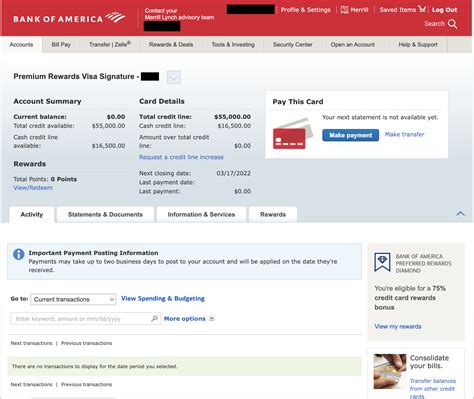Click the lower Next transactions link
The width and height of the screenshot is (474, 399).
pyautogui.click(x=31, y=384)
